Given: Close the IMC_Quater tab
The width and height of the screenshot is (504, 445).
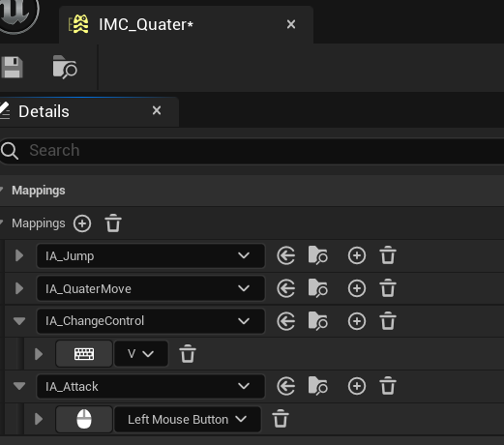Looking at the screenshot, I should pyautogui.click(x=291, y=24).
